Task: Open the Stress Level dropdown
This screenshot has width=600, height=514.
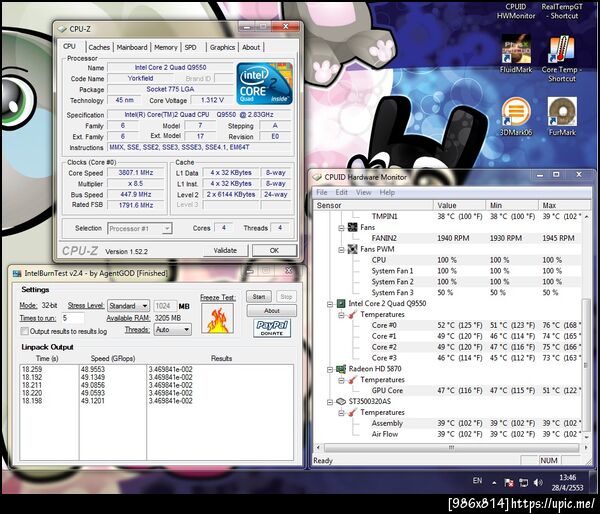Action: tap(128, 305)
